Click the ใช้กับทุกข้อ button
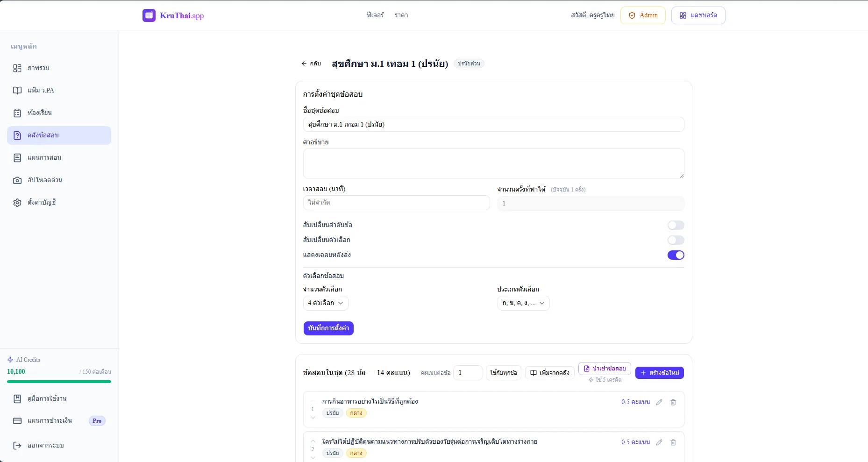 pos(504,373)
